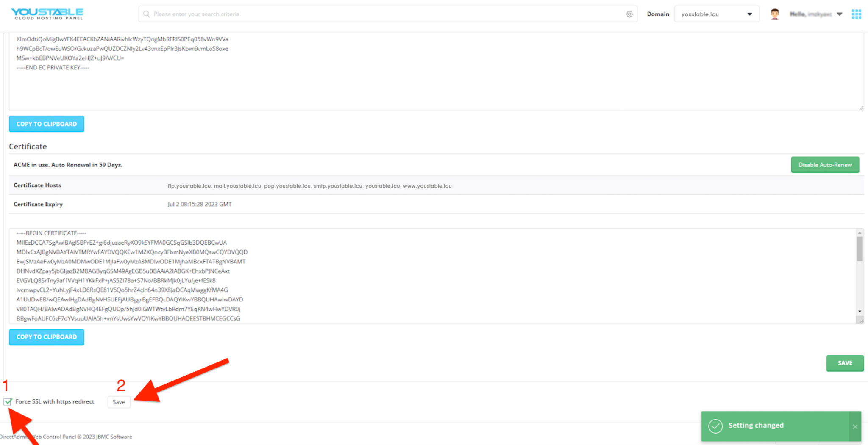Click Copy to Clipboard under the certificate

click(x=46, y=337)
